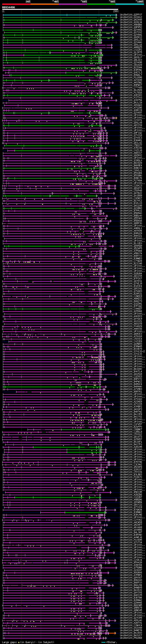Select hit UniRef100_Q22612
146x644 pixels.
(x=131, y=17)
